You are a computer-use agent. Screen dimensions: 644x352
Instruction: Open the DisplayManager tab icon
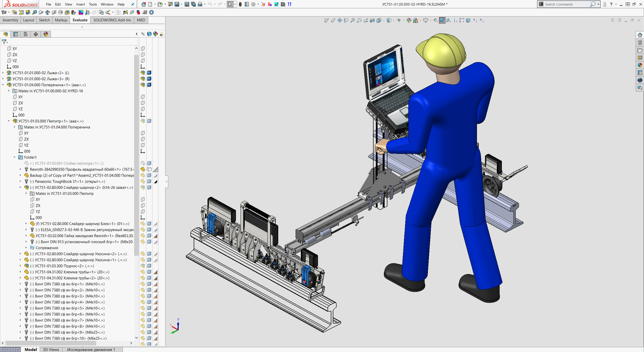tap(46, 34)
